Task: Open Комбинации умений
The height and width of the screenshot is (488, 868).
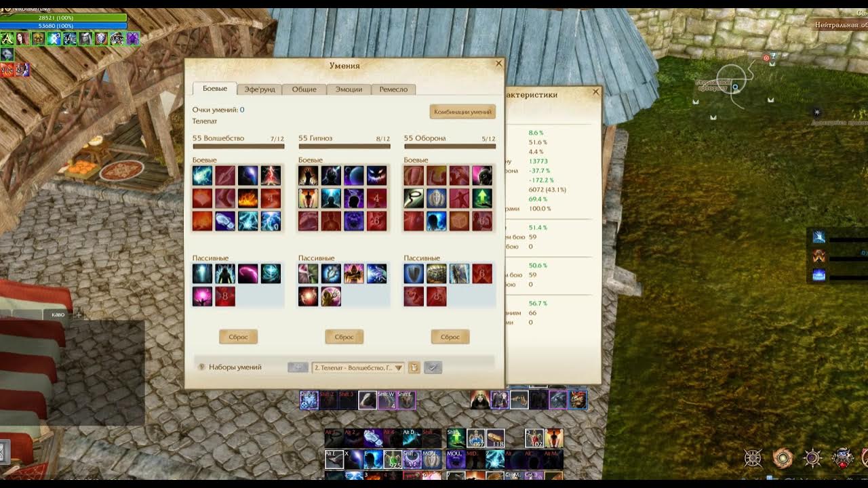Action: [462, 112]
